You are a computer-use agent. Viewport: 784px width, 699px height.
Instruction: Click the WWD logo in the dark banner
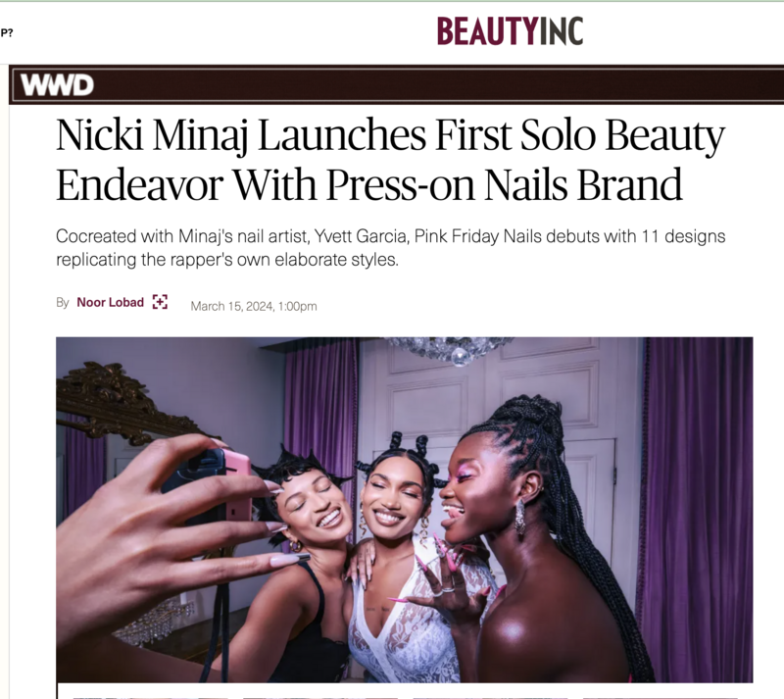(57, 85)
